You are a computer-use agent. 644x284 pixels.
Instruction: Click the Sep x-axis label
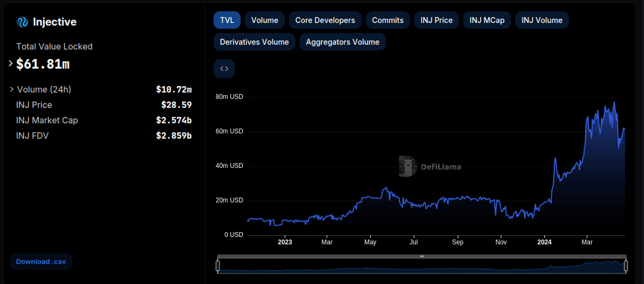458,242
